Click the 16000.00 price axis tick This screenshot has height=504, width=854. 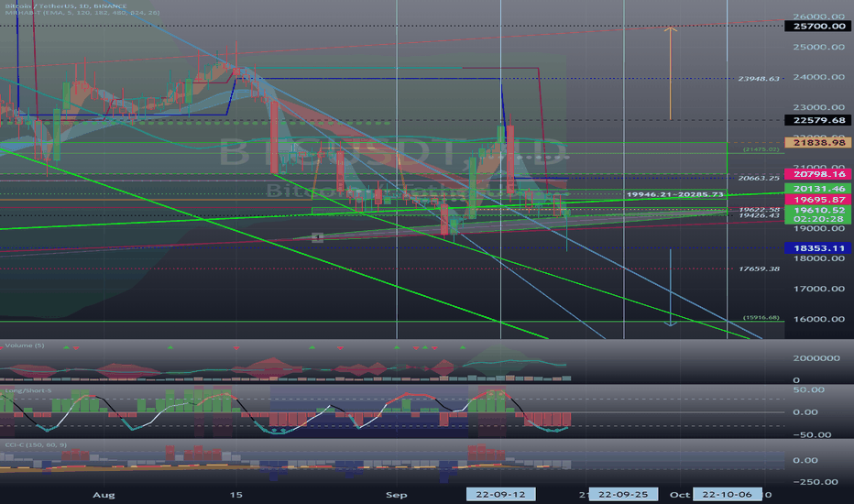tap(818, 319)
